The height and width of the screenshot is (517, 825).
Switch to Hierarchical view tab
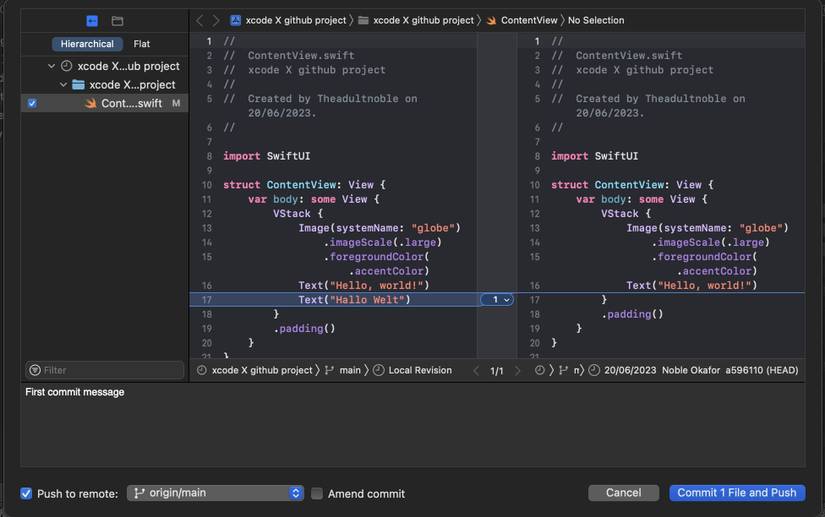click(x=87, y=44)
